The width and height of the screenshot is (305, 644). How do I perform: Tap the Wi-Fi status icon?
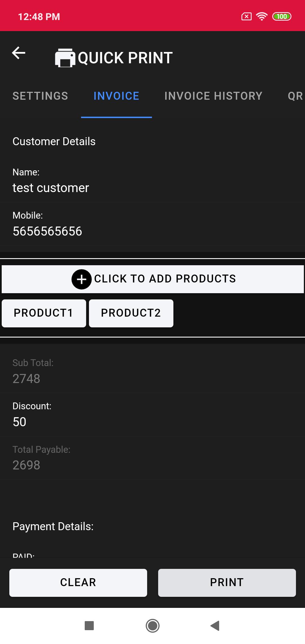click(262, 16)
